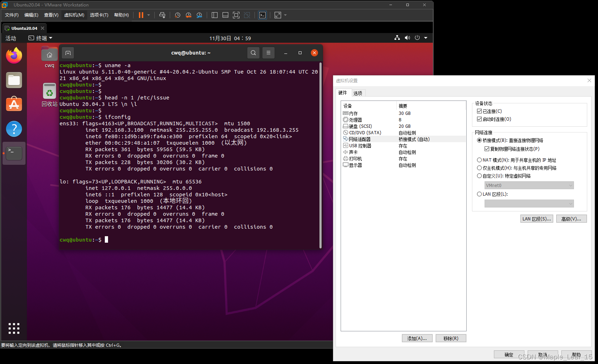Click the power icon in Ubuntu top bar

click(417, 38)
